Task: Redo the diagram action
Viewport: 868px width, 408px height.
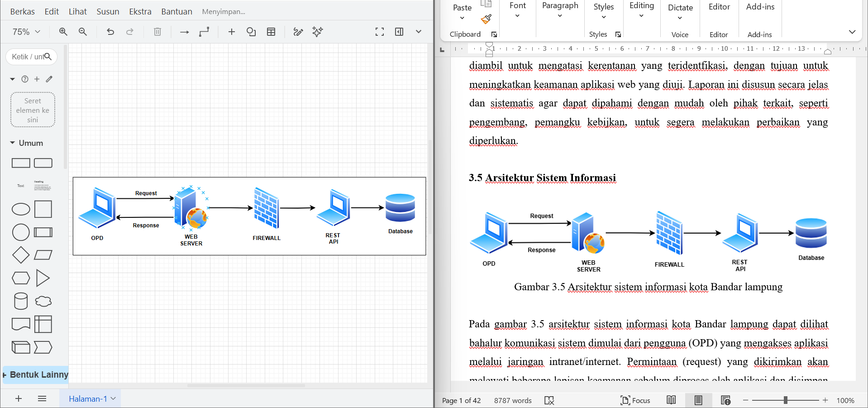Action: tap(130, 32)
